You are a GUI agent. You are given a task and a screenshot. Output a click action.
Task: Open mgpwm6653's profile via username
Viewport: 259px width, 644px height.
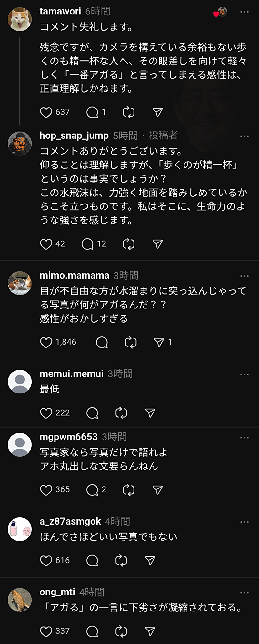(x=68, y=437)
